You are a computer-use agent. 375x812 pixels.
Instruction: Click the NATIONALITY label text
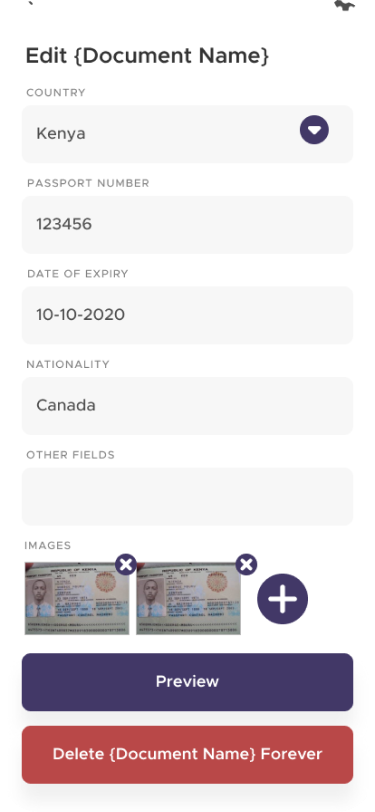[68, 365]
